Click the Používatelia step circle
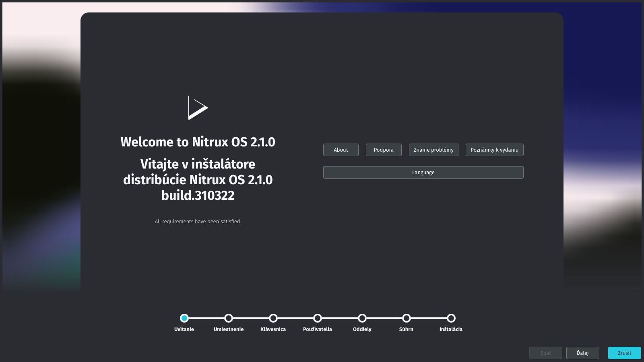 click(318, 318)
